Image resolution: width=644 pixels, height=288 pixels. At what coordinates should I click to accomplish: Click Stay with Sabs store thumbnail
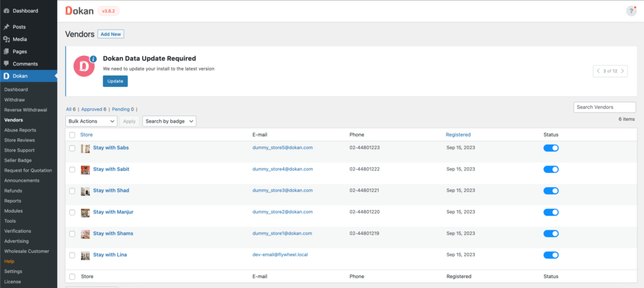pos(86,148)
